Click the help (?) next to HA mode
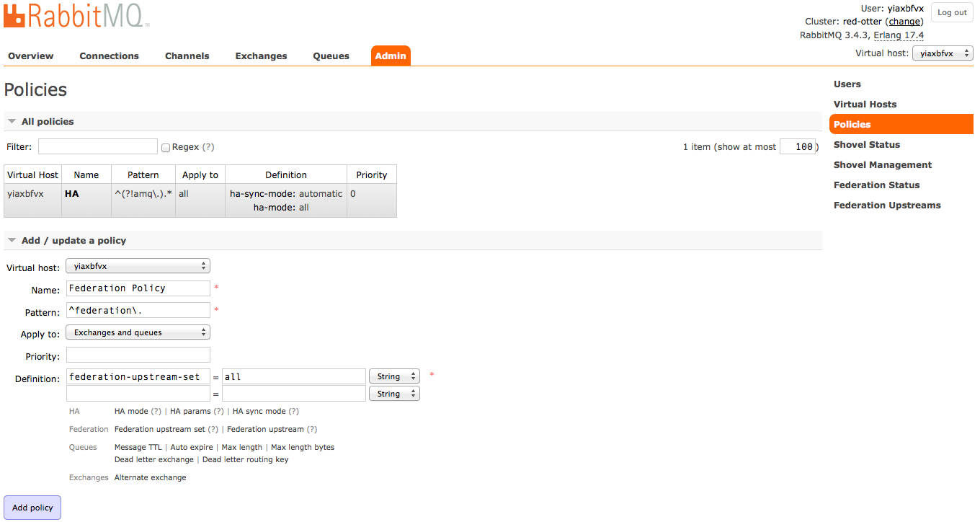The height and width of the screenshot is (522, 980). (156, 411)
